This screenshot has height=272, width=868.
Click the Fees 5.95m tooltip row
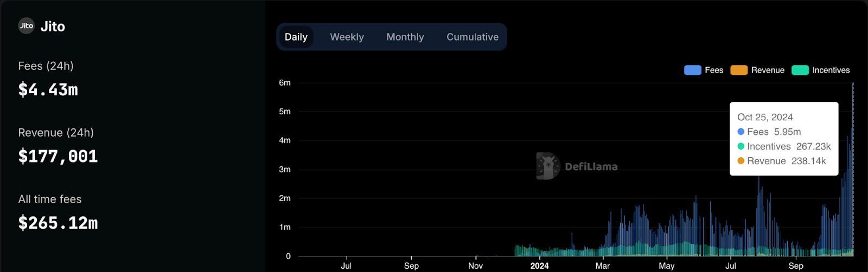(769, 132)
